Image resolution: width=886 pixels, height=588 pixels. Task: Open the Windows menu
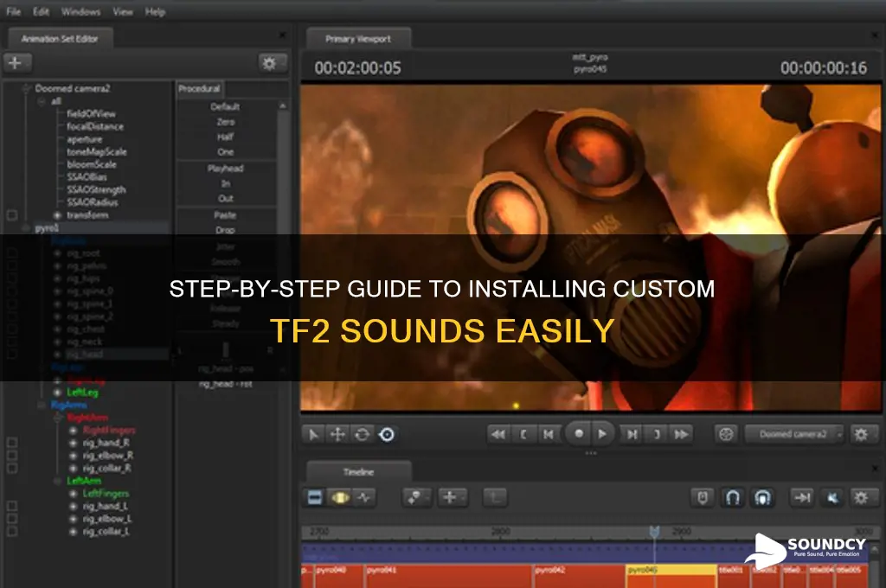coord(80,11)
